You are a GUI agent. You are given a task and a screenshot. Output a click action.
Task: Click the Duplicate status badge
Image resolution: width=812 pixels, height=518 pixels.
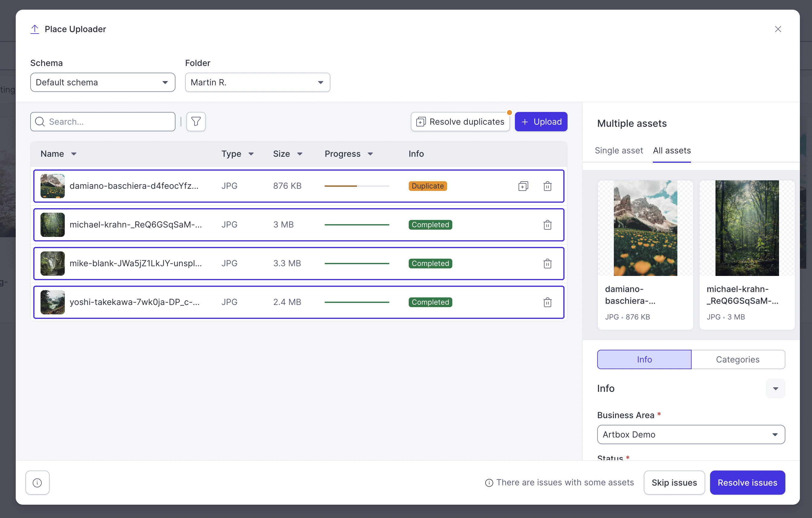pyautogui.click(x=427, y=186)
